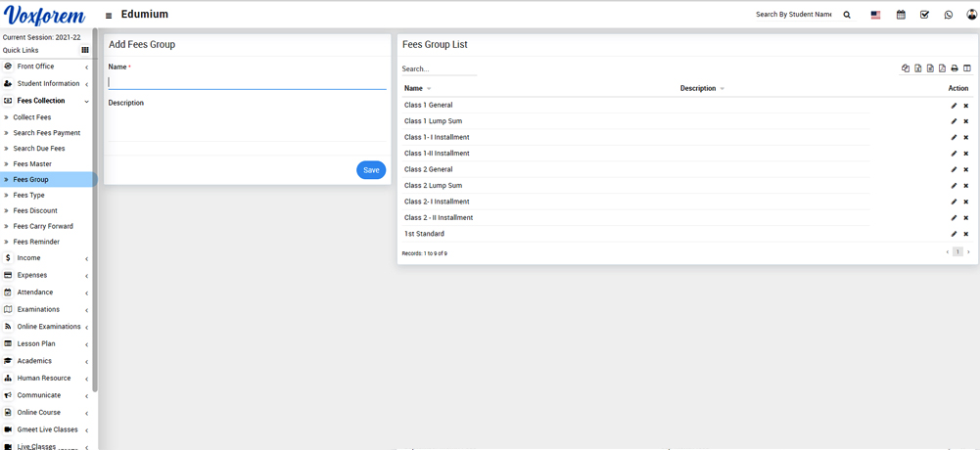Expand the Student Information sidebar menu
980x450 pixels.
click(47, 84)
